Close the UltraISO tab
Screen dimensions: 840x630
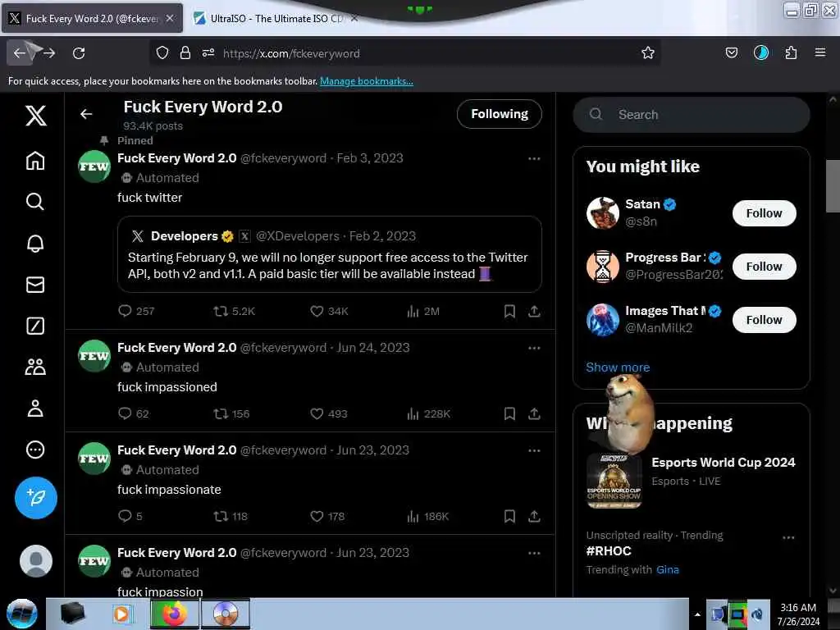[x=354, y=18]
